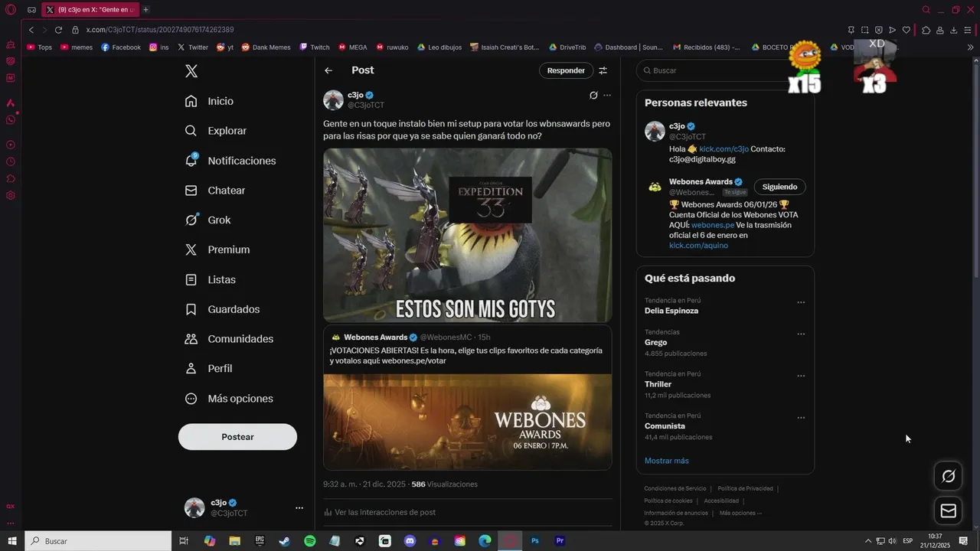980x551 pixels.
Task: Open options dots for Comunista trend
Action: click(801, 418)
